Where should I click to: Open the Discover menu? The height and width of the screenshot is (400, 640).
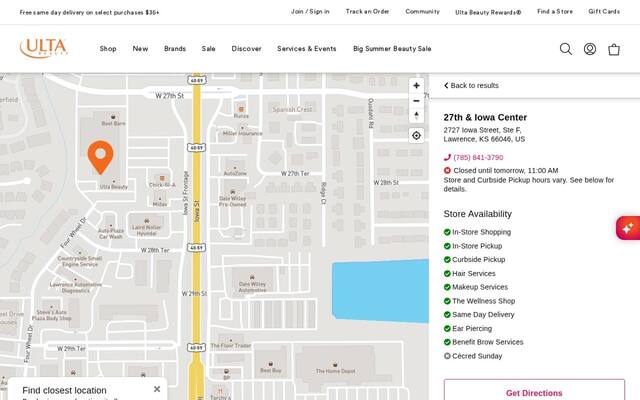[x=247, y=49]
